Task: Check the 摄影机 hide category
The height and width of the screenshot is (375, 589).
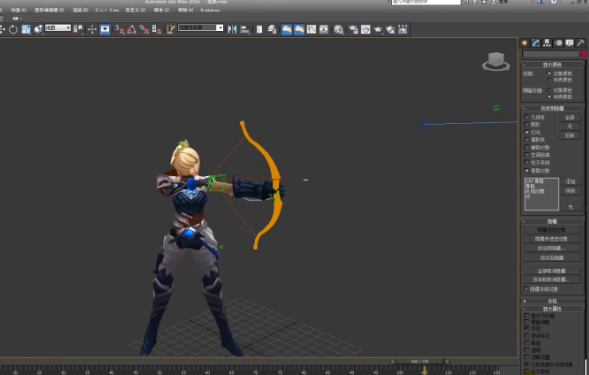Action: tap(527, 140)
